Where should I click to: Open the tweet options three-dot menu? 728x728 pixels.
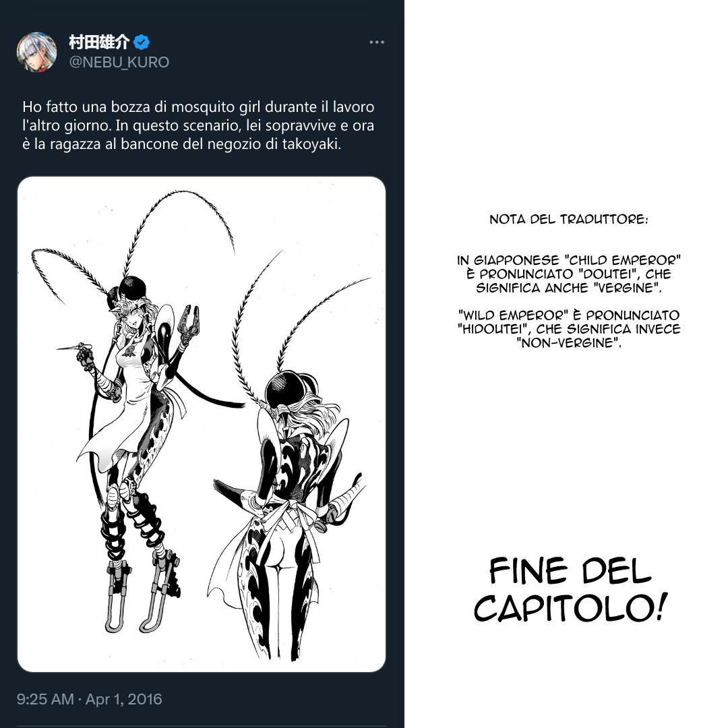(x=377, y=42)
